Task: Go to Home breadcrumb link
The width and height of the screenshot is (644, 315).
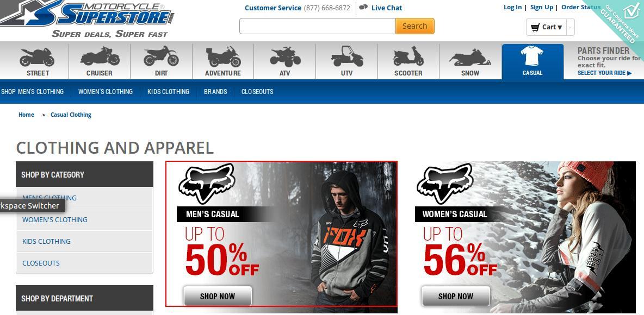Action: [x=26, y=115]
